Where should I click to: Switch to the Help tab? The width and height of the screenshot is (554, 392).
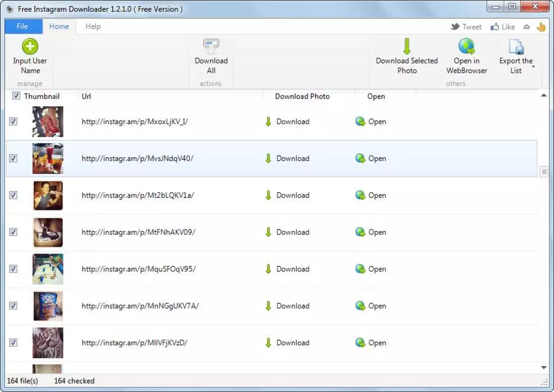[x=93, y=26]
